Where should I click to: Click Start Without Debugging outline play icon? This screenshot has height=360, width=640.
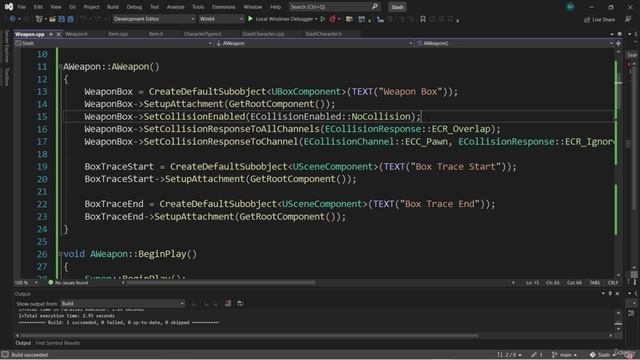click(323, 19)
